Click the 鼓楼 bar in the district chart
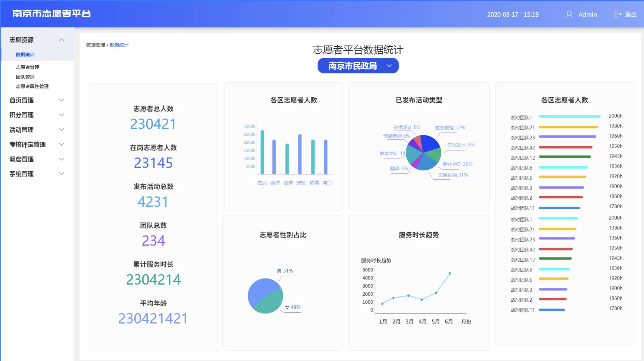 [300, 154]
